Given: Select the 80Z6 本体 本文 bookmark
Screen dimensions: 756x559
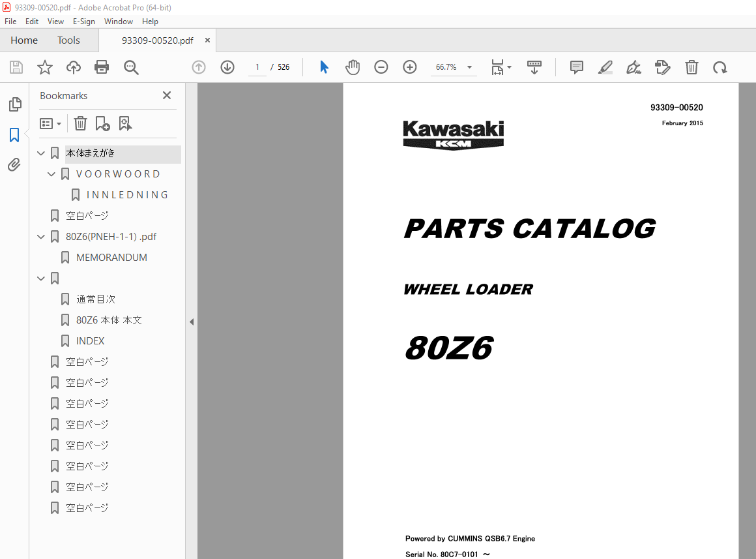Looking at the screenshot, I should tap(109, 320).
